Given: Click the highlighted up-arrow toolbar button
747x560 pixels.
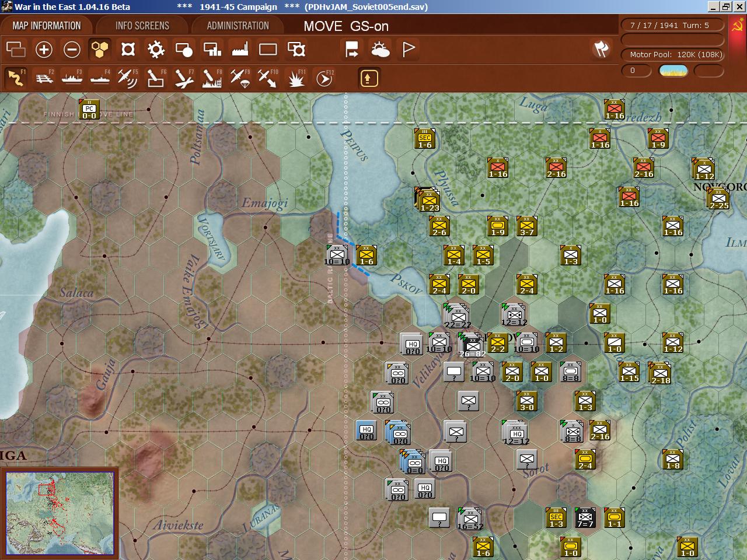Looking at the screenshot, I should 369,78.
